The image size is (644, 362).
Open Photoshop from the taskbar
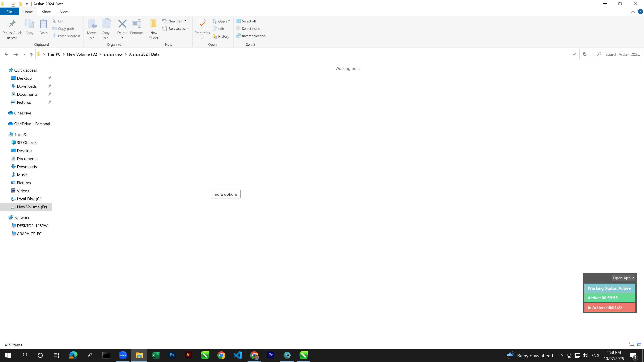click(172, 355)
